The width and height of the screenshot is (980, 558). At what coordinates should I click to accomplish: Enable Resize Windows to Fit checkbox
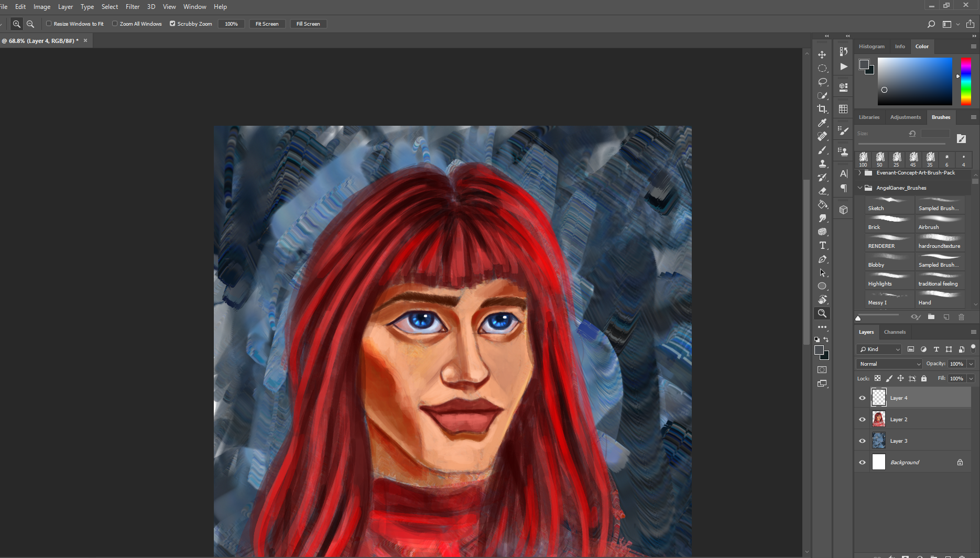49,24
